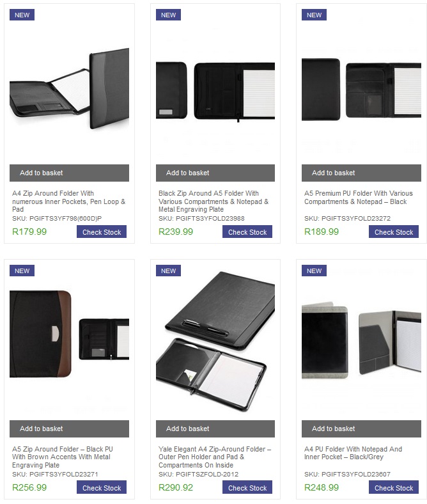Add A5 Premium PU Folder to basket
This screenshot has height=504, width=427.
tap(361, 173)
